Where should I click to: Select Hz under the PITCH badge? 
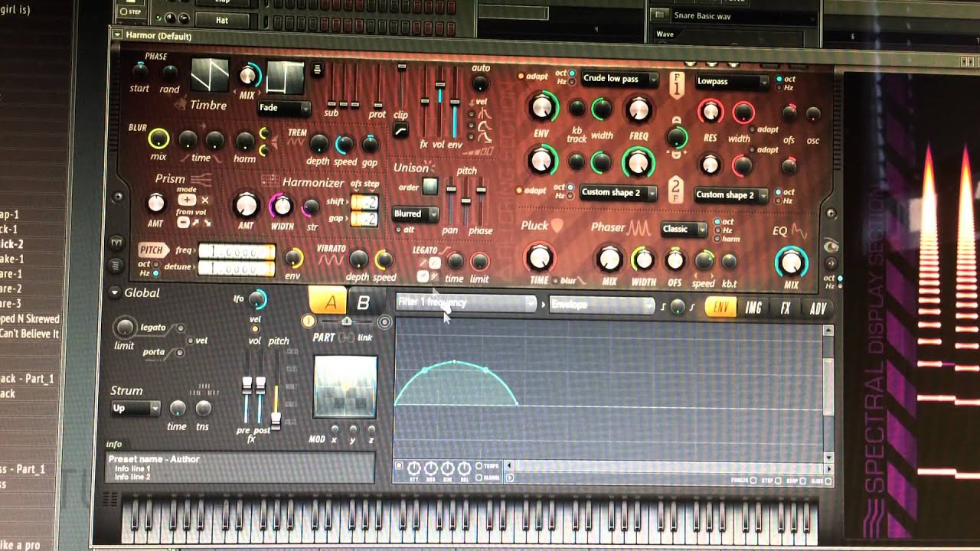155,272
